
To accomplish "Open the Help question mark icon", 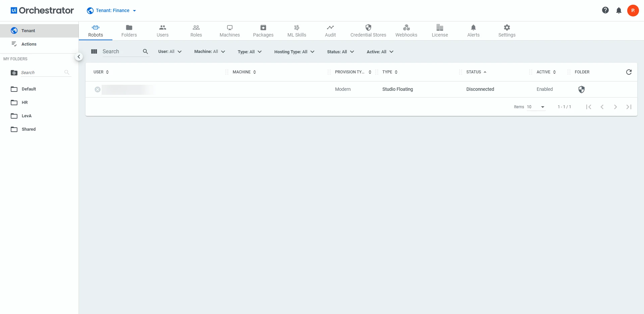I will point(605,10).
